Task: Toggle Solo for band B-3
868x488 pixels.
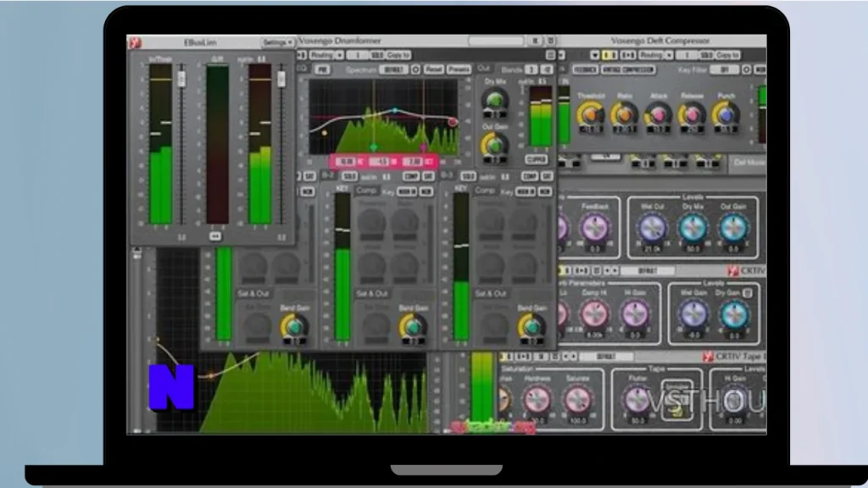Action: pos(468,176)
